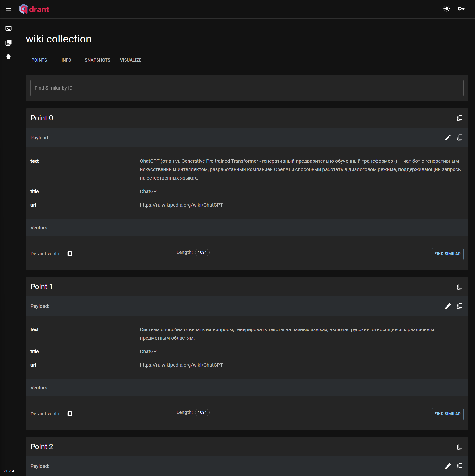This screenshot has height=476, width=475.
Task: Click the Qdrant logo
Action: tap(34, 9)
